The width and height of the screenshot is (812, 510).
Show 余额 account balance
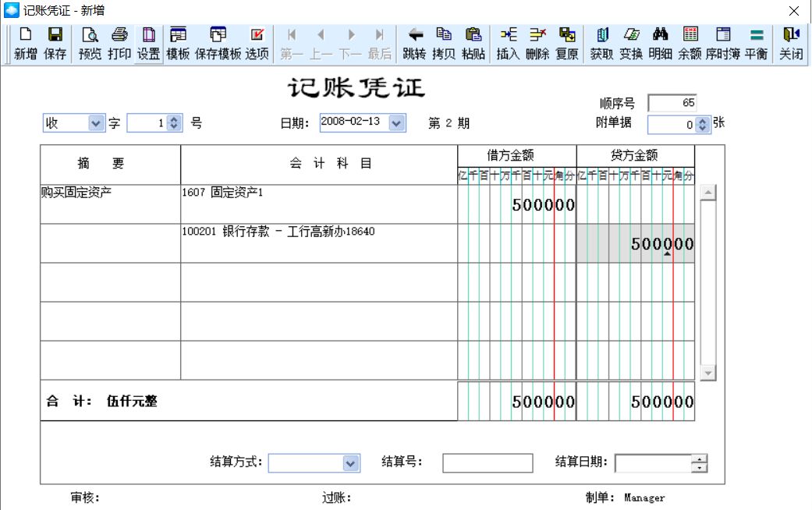(x=690, y=44)
